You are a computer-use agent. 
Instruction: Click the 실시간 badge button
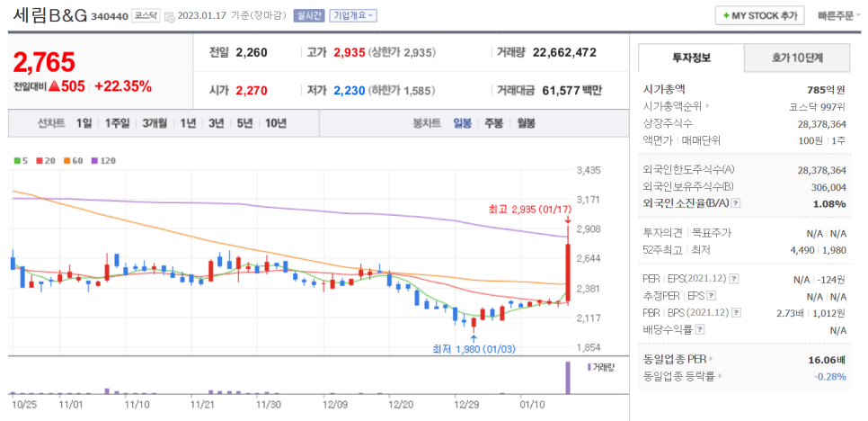pyautogui.click(x=309, y=16)
